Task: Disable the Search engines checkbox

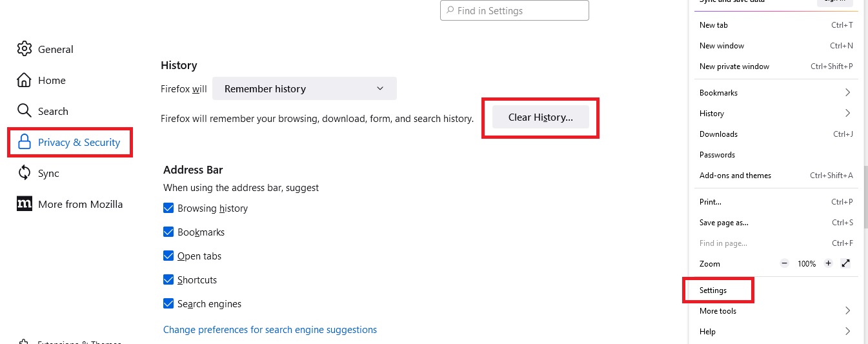Action: [x=168, y=303]
